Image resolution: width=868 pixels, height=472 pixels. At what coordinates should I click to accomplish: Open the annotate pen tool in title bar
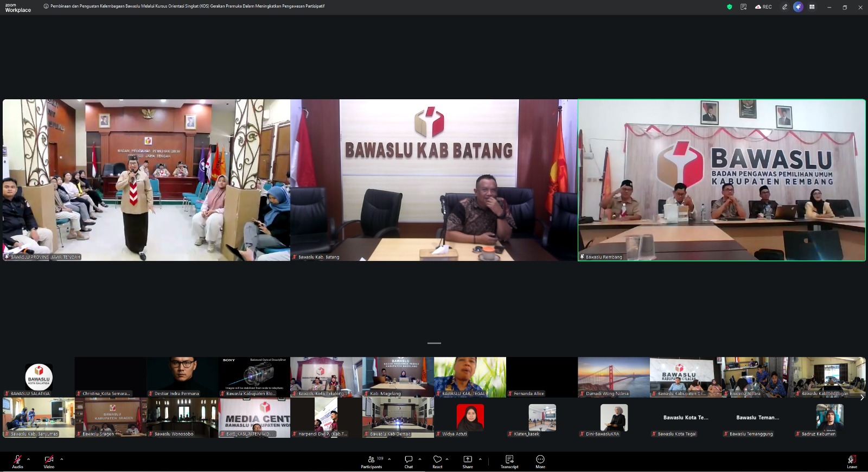pyautogui.click(x=784, y=7)
